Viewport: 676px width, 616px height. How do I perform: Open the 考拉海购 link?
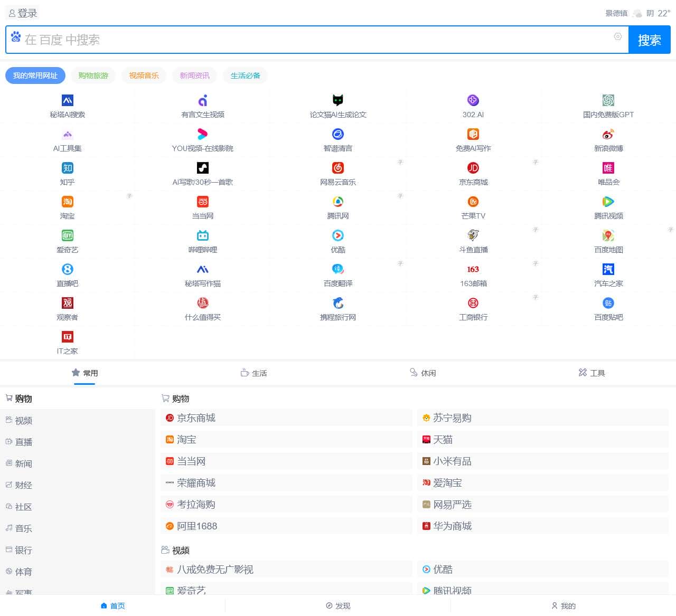287,505
